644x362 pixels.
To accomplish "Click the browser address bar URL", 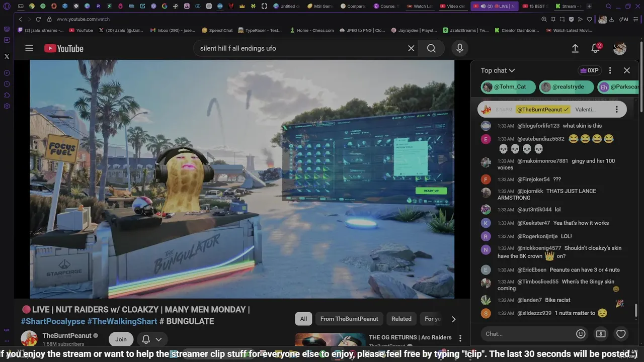I will (83, 19).
